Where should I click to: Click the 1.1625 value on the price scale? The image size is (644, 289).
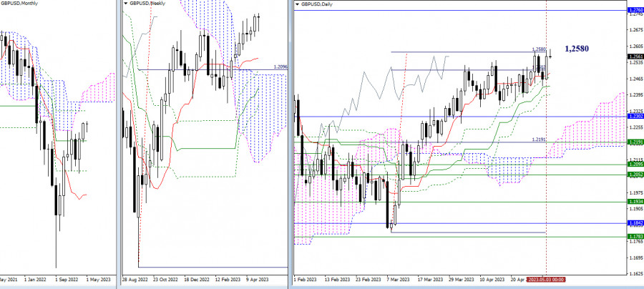click(635, 273)
